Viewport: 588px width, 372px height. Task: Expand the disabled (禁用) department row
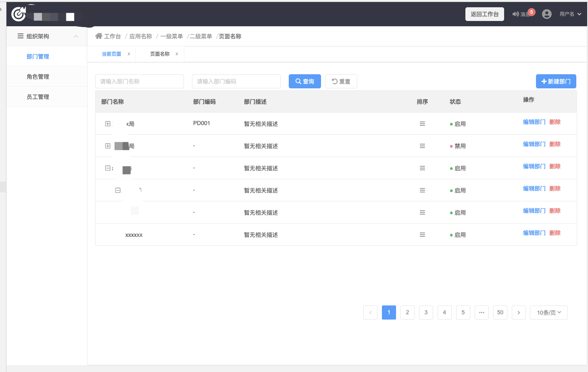point(108,146)
